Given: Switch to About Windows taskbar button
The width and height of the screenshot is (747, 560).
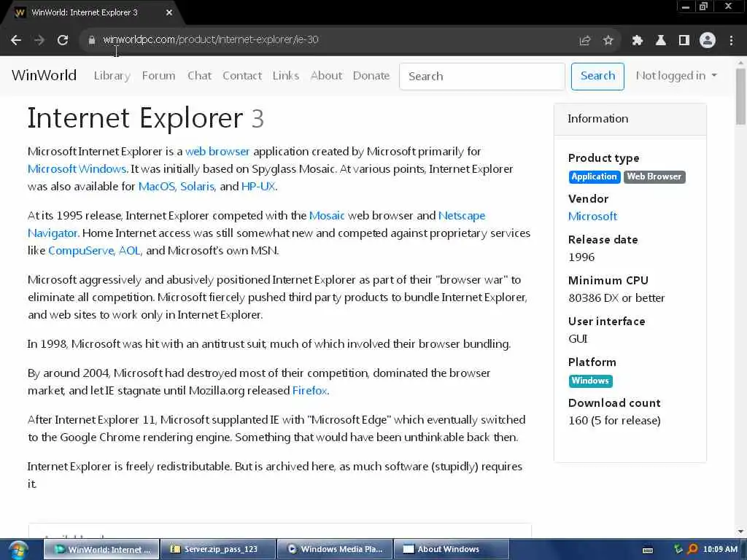Looking at the screenshot, I should (452, 550).
